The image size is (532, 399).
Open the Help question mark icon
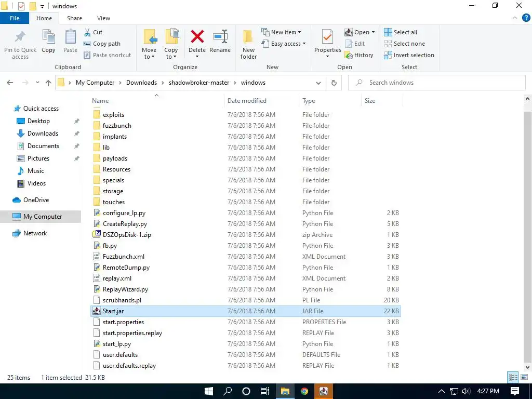(526, 18)
